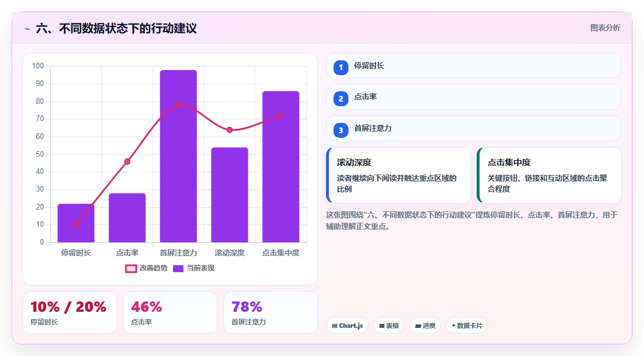Click the 46% 点击率 stat card
The height and width of the screenshot is (356, 644).
[x=170, y=312]
